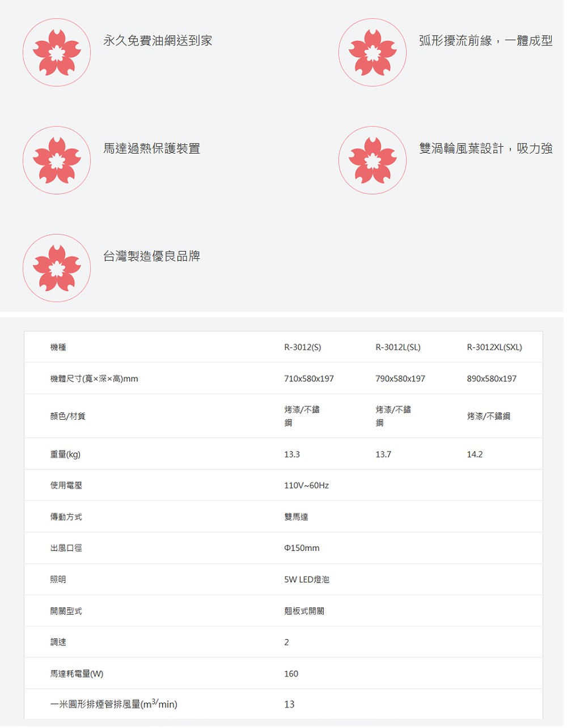Click the 台灣製造優良品牌 feature text
Image resolution: width=567 pixels, height=728 pixels.
[x=151, y=256]
